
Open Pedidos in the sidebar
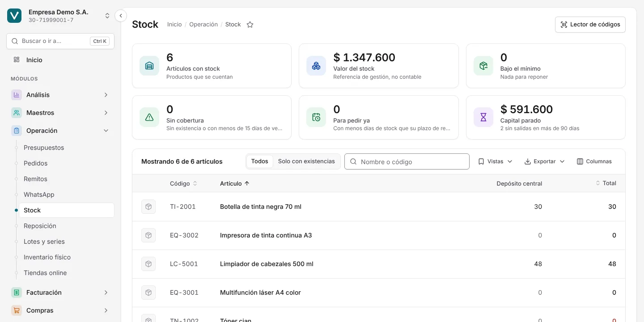coord(36,163)
